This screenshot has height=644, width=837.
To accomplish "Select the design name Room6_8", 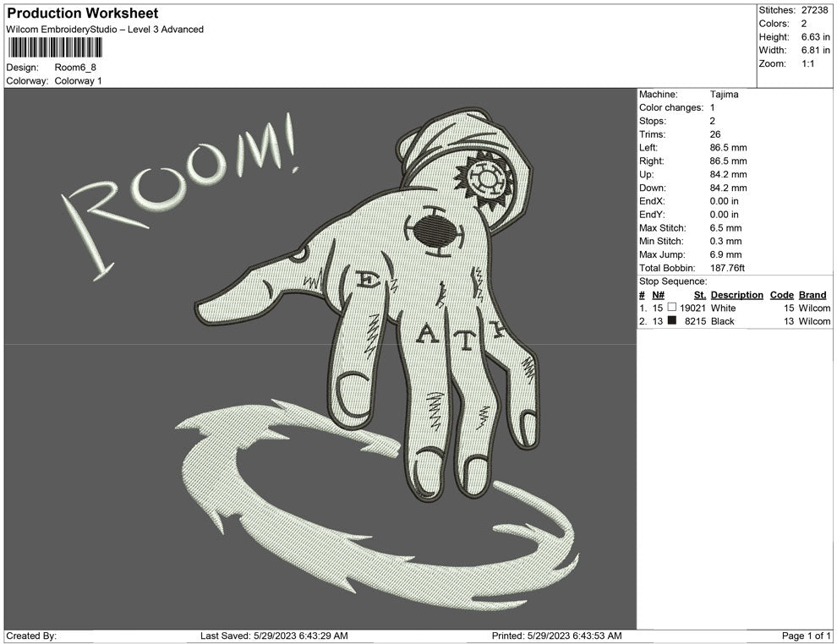I will (x=75, y=68).
